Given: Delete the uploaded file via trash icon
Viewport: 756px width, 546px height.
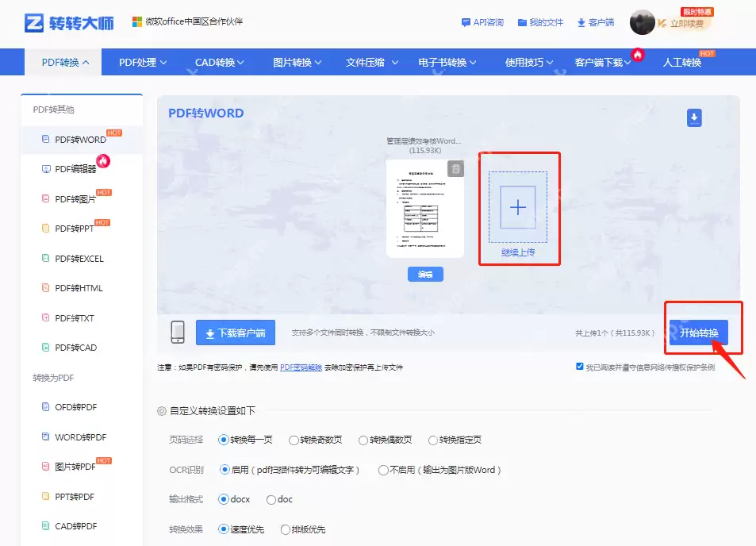Looking at the screenshot, I should click(456, 167).
